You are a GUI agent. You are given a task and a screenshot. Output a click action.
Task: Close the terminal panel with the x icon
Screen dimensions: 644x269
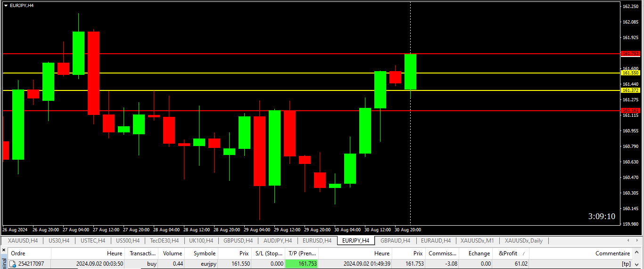click(4, 250)
